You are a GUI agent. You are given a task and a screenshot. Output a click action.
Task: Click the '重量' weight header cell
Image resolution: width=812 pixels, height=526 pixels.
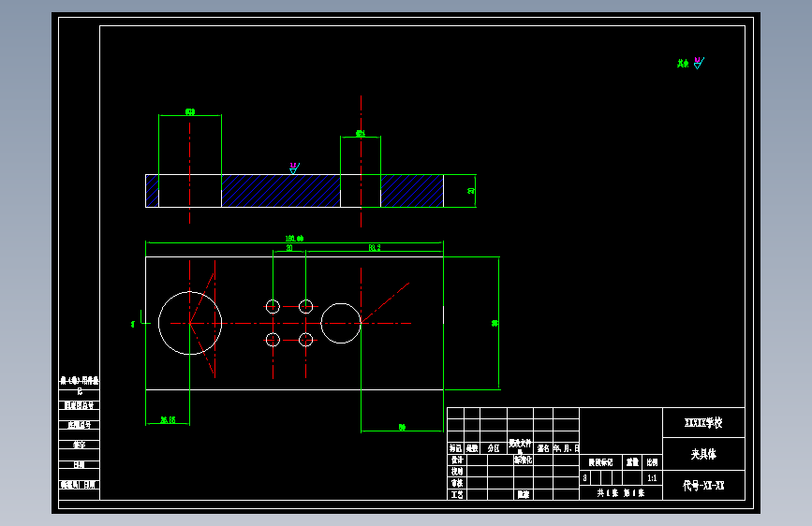632,462
